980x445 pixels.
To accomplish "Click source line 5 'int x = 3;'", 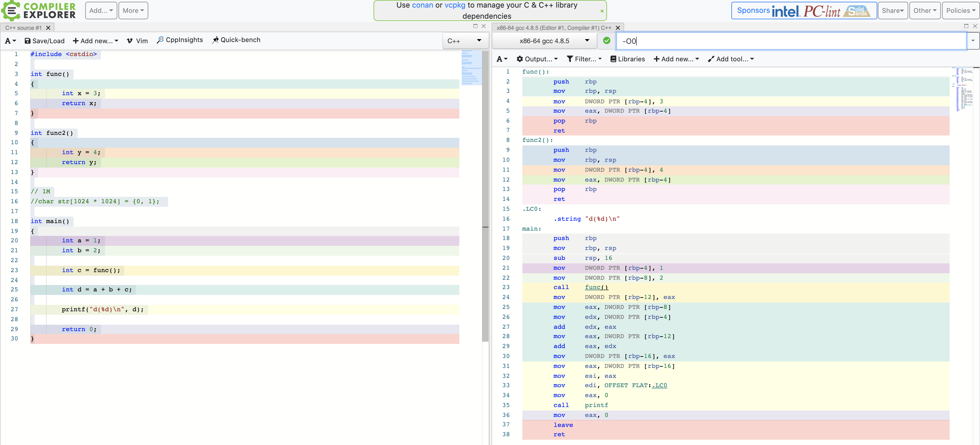I will point(81,93).
